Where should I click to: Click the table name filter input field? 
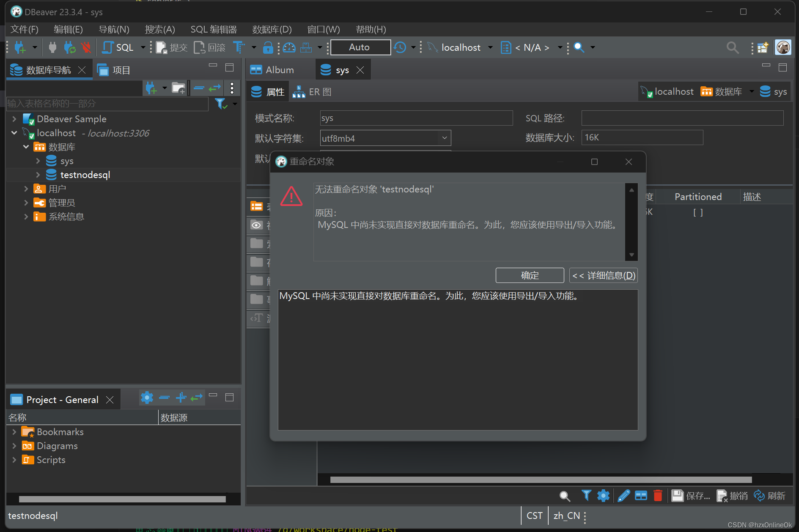[x=107, y=104]
